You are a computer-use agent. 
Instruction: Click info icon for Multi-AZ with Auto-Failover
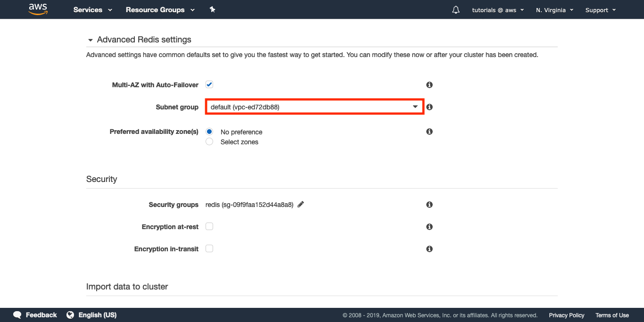coord(429,85)
